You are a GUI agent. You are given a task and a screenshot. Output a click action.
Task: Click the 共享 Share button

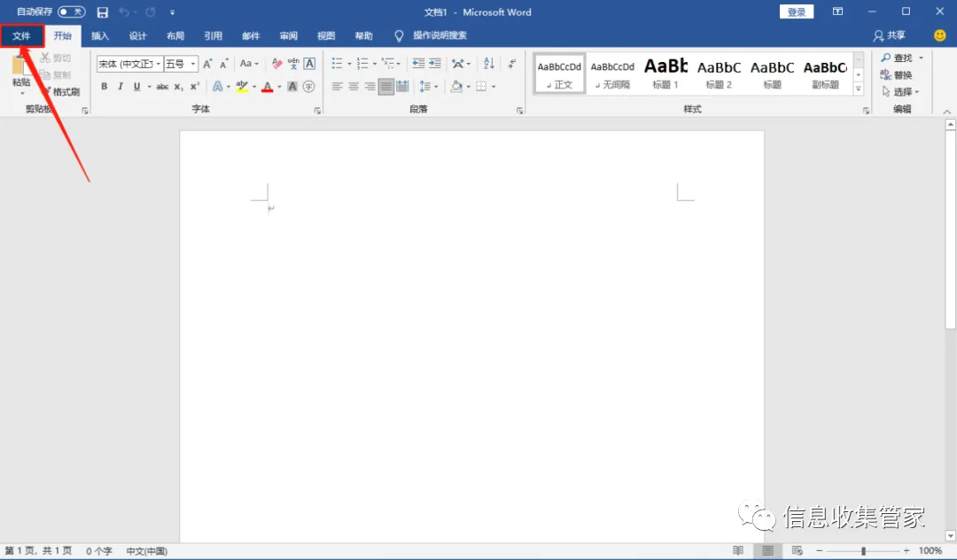click(x=890, y=35)
